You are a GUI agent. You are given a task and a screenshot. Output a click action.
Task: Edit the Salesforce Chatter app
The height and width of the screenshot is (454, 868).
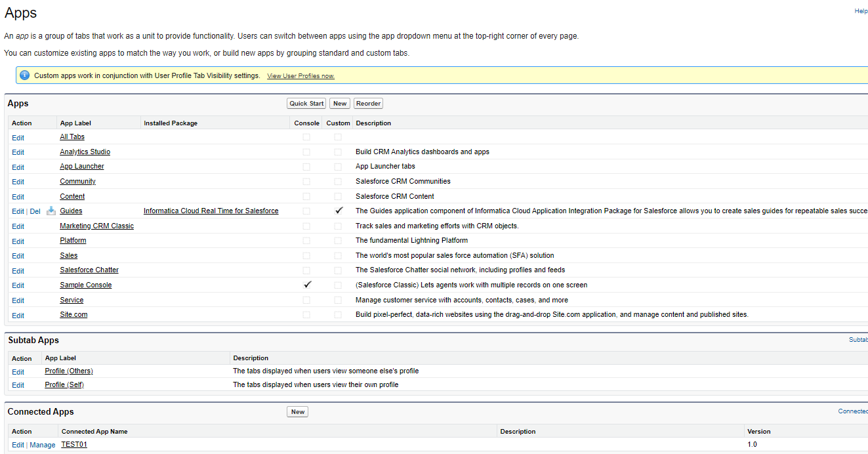18,271
